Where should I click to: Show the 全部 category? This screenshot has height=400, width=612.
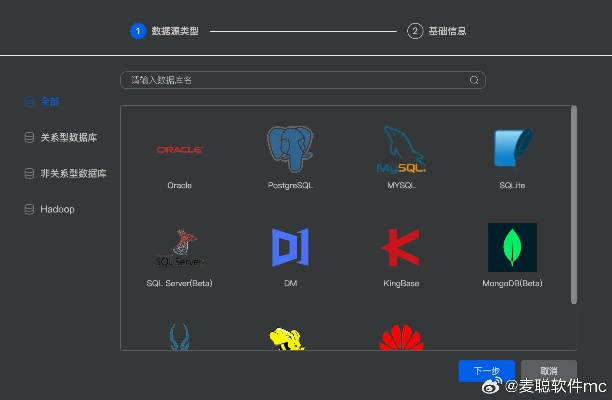tap(50, 102)
